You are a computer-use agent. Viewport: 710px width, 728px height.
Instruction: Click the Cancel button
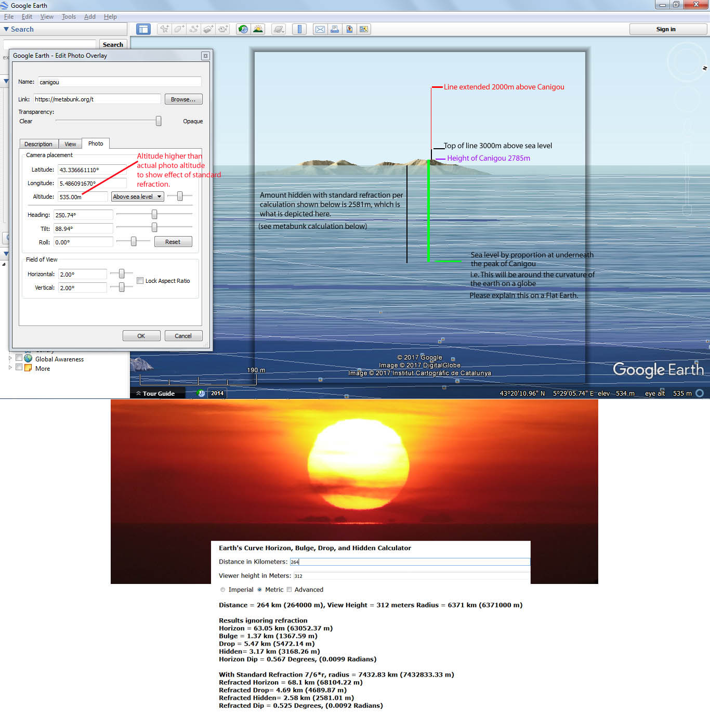(183, 336)
